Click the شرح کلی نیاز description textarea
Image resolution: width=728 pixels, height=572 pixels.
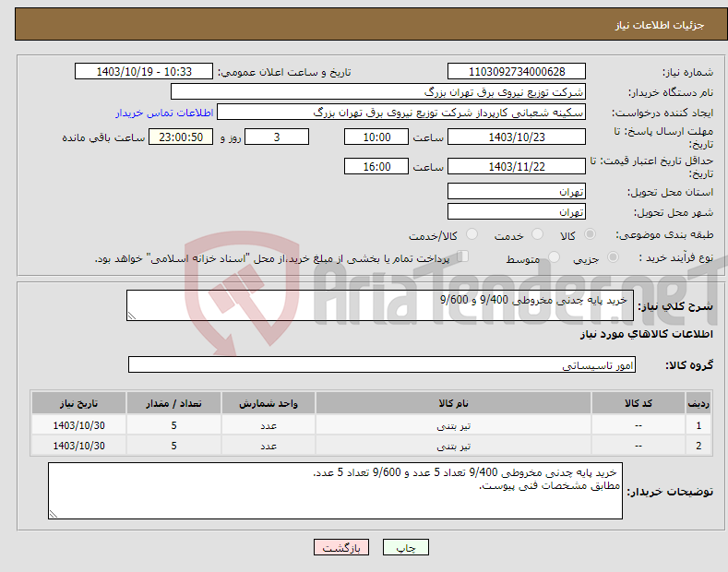tap(380, 305)
